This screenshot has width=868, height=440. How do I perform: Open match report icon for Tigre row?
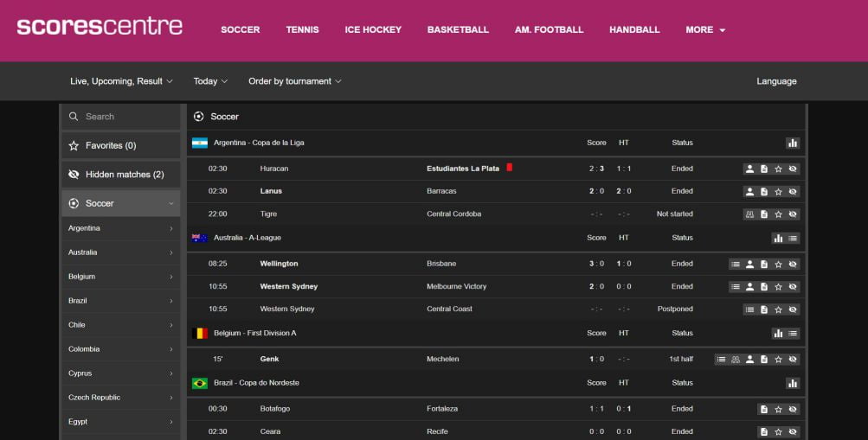click(x=764, y=214)
